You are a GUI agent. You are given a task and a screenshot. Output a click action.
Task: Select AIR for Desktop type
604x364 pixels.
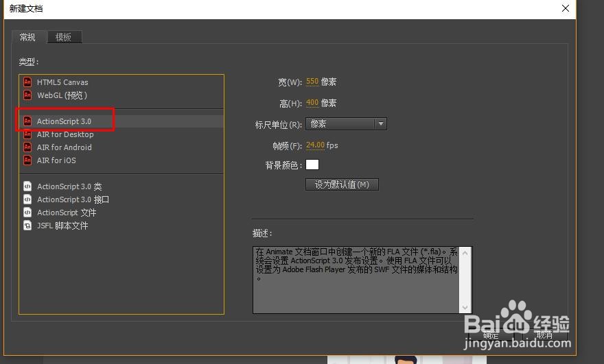(121, 134)
